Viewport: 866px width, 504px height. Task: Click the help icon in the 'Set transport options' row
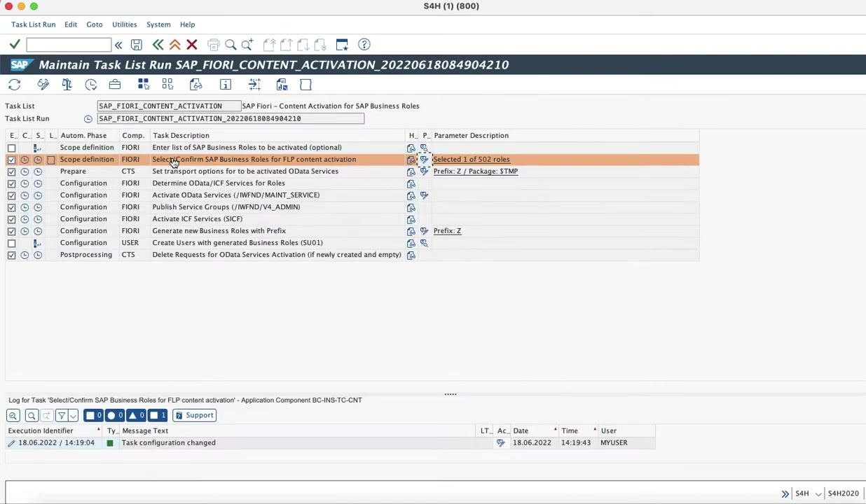[411, 171]
